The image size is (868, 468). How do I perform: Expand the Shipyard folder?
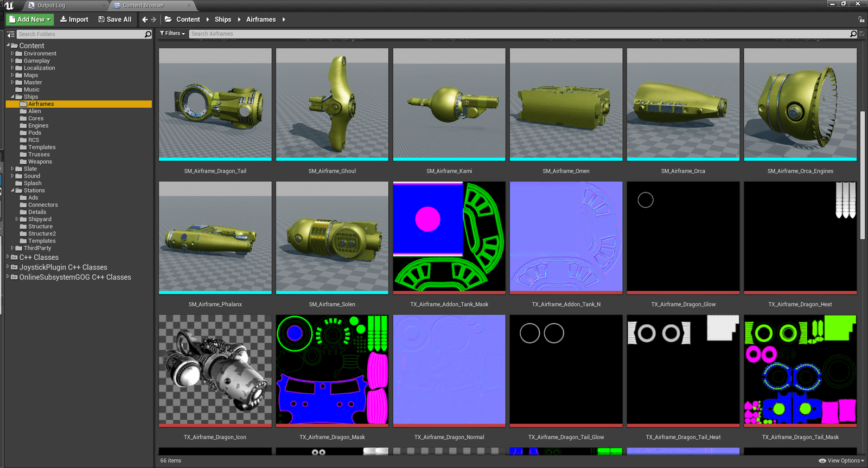(17, 219)
